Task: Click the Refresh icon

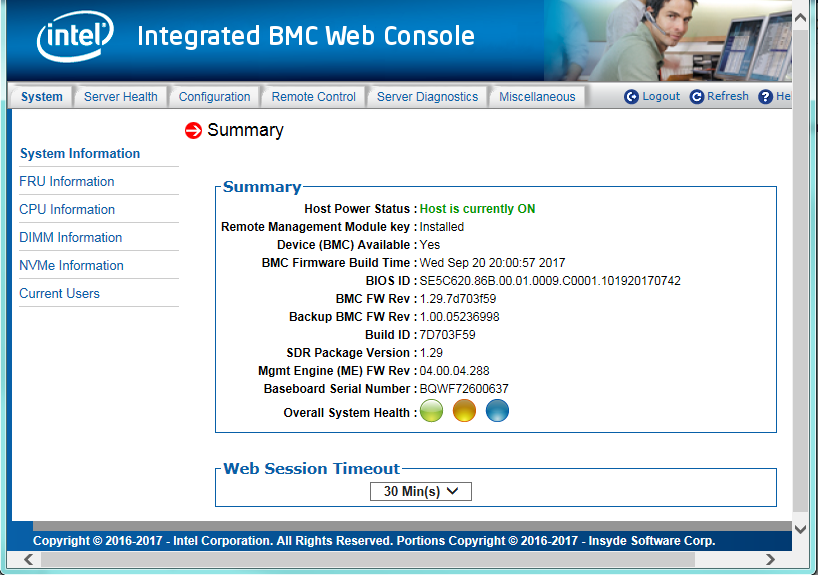Action: [697, 97]
